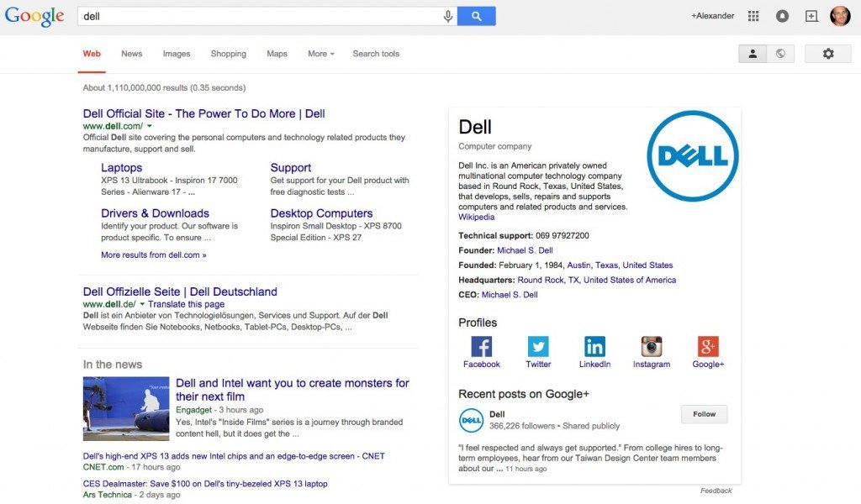Viewport: 861px width, 504px height.
Task: Open Dell's LinkedIn profile icon
Action: pos(594,347)
